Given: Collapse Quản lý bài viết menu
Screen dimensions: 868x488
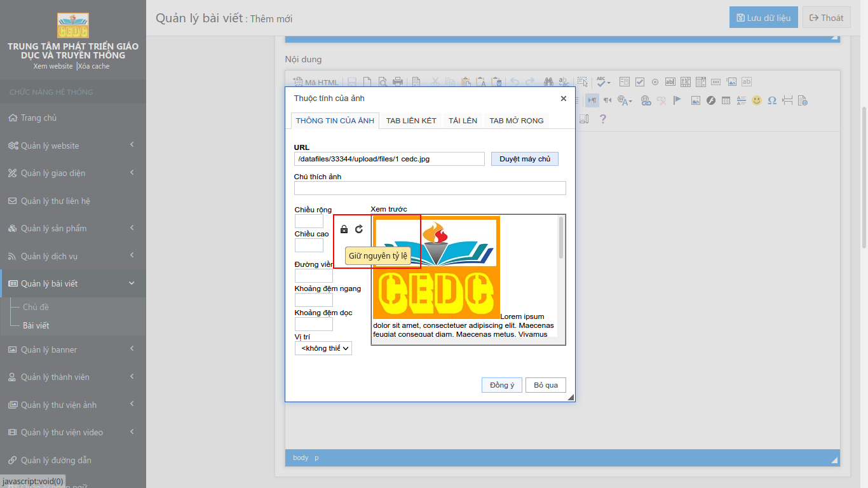Looking at the screenshot, I should point(73,283).
